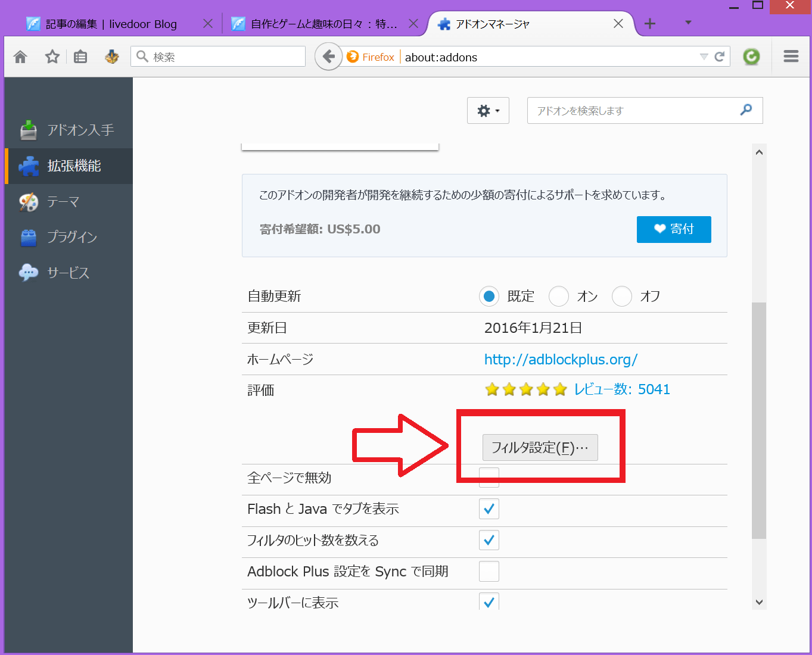
Task: Click the green circular toolbar icon
Action: (751, 57)
